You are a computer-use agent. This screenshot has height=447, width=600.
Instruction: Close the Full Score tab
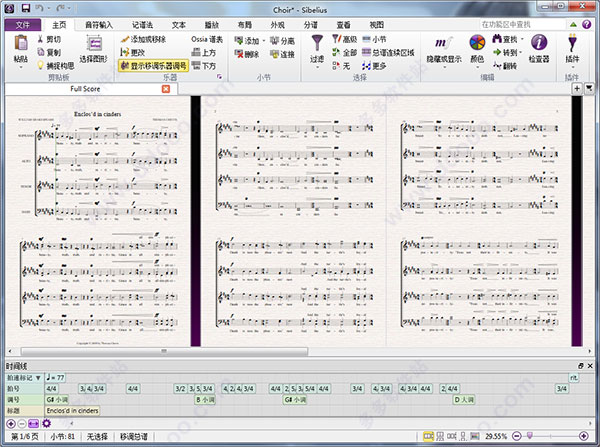166,89
